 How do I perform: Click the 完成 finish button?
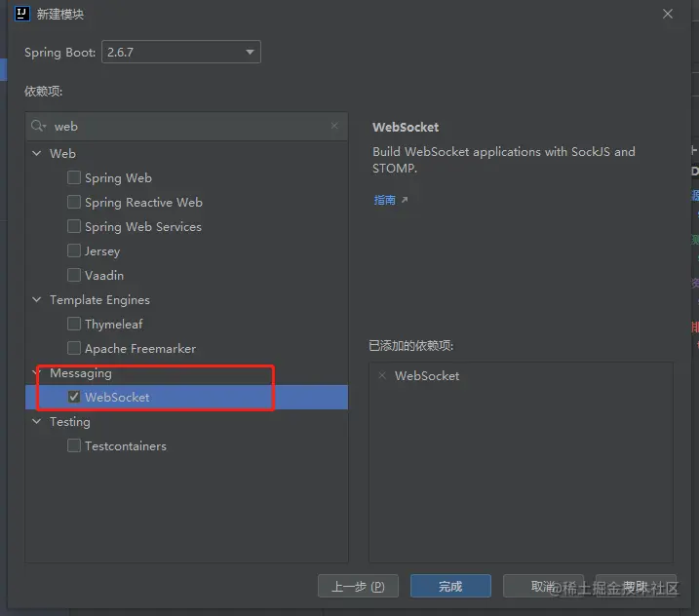point(450,586)
